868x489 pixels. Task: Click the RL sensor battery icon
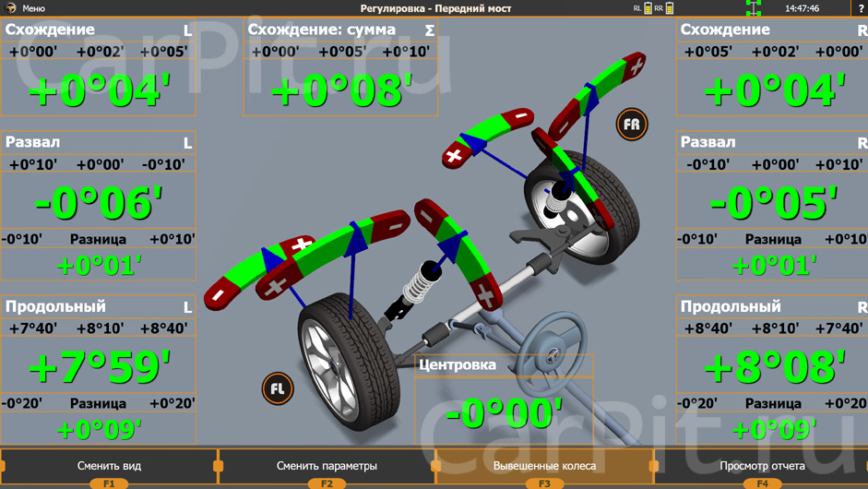coord(648,8)
